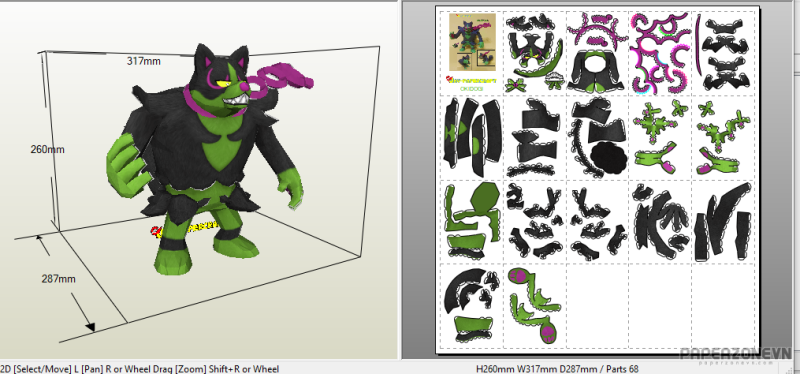Select the round black fluffy part
800x374 pixels.
click(x=610, y=158)
